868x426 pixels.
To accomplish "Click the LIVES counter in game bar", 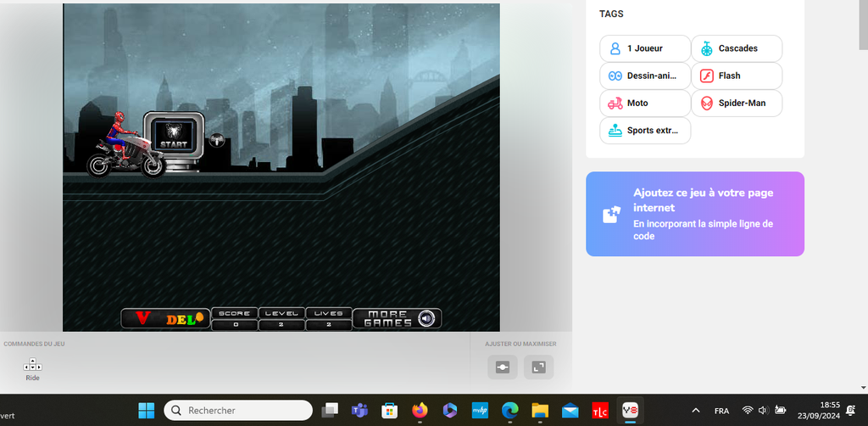I will (329, 318).
